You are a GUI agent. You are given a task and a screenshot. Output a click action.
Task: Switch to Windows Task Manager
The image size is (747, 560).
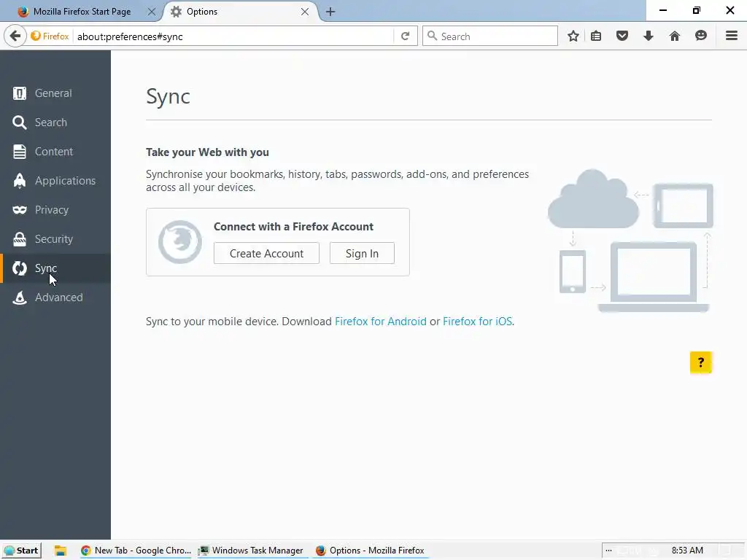[251, 551]
